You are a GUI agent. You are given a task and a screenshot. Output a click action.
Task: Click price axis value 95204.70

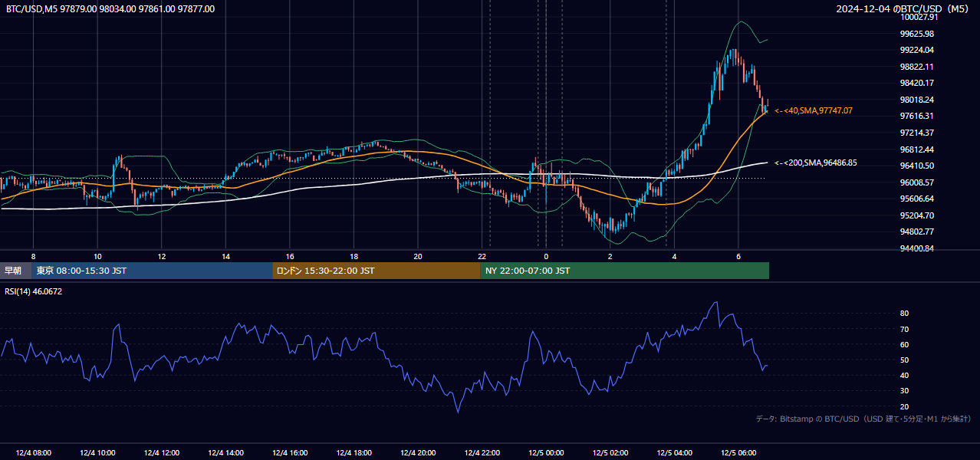pyautogui.click(x=917, y=215)
